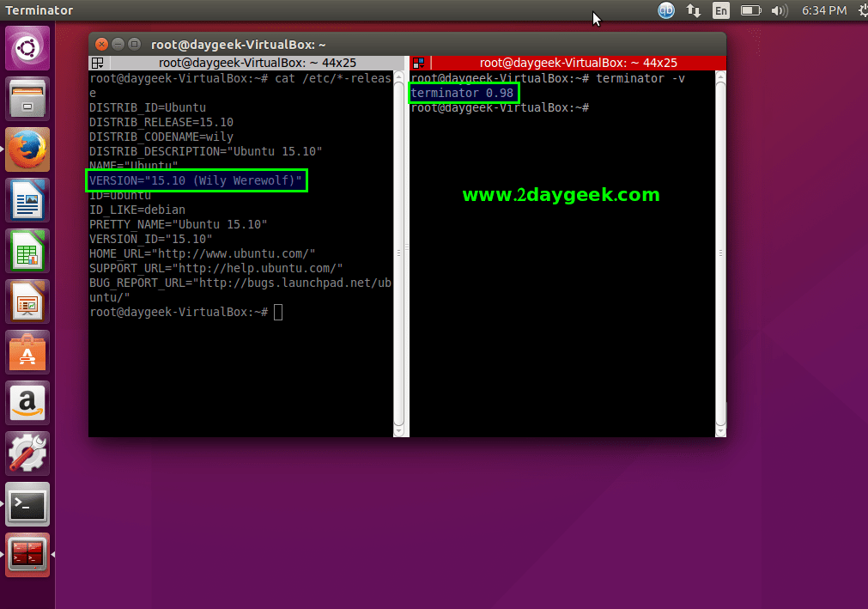Click the qBittorrent indicator in the top panel
The width and height of the screenshot is (868, 609).
[x=666, y=11]
